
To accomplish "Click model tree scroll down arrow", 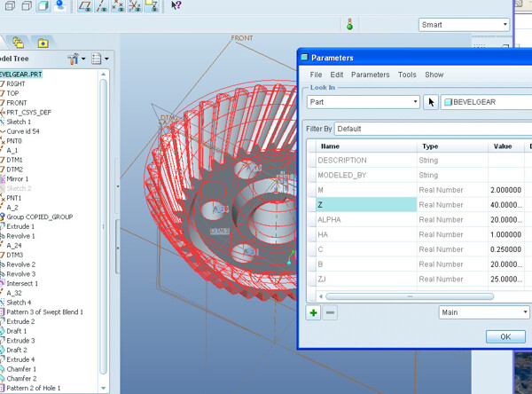I will coord(104,388).
